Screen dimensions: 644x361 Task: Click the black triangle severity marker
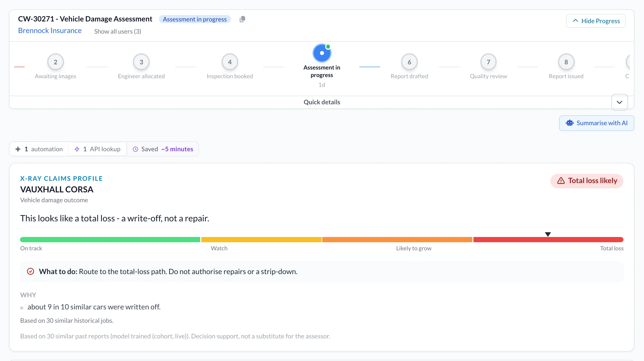click(x=548, y=234)
